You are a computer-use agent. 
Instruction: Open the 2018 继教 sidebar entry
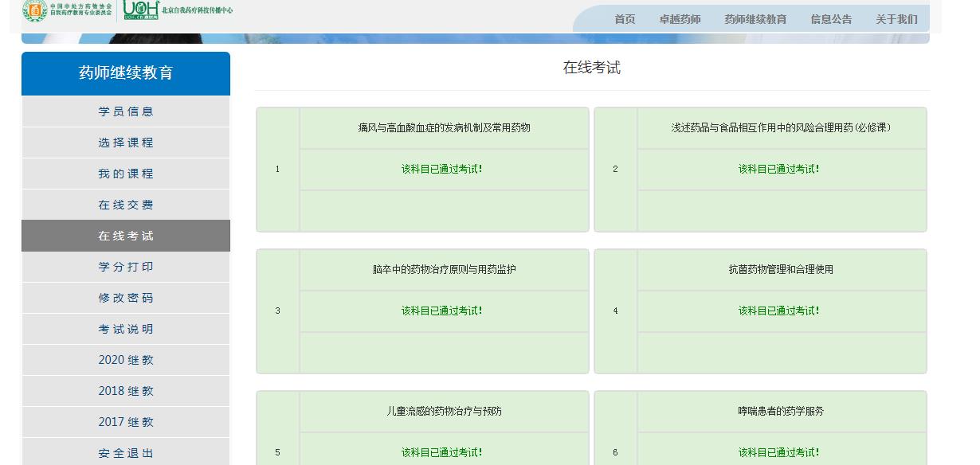click(126, 391)
